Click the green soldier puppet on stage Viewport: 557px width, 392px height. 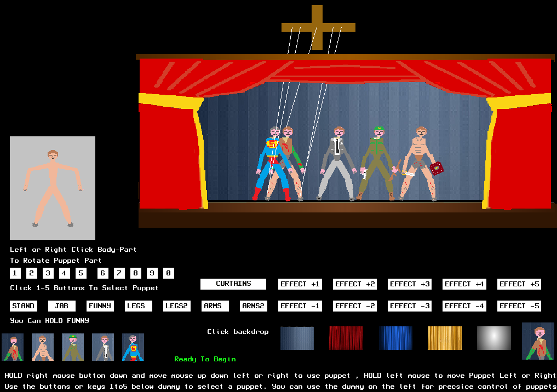377,164
